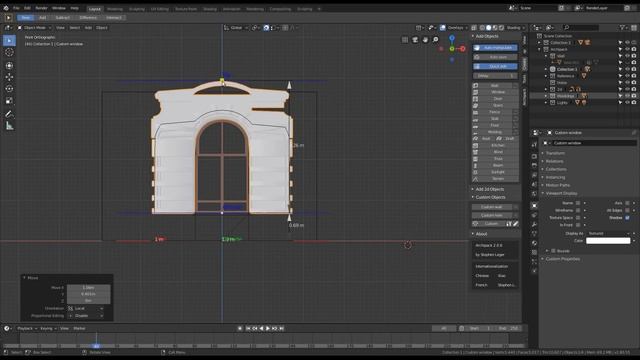Open the Tool properties tab icon
The height and width of the screenshot is (360, 640).
point(534,144)
